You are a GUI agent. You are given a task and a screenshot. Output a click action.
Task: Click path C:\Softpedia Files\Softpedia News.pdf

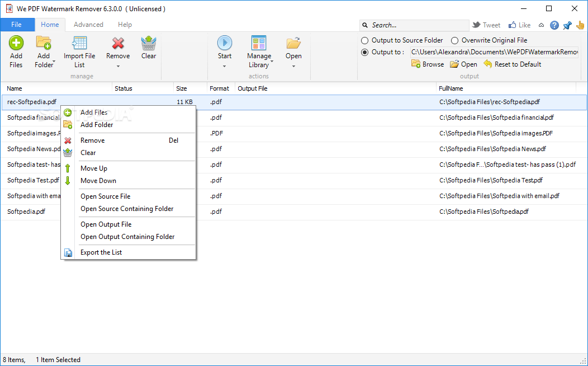(492, 149)
